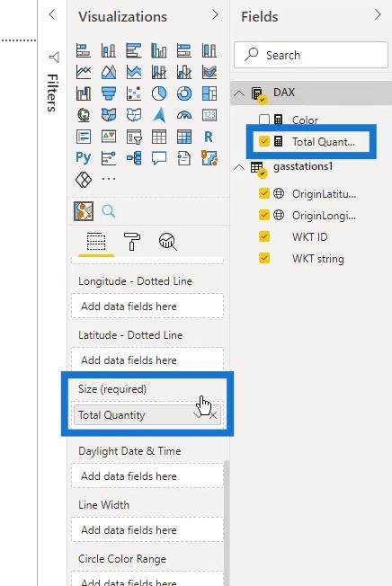Choose the funnel chart visual

109,93
